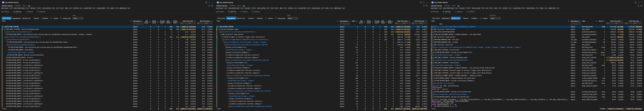644x111 pixels.
Task: Enable the Details checkbox in the middle panel
Action: point(266,18)
